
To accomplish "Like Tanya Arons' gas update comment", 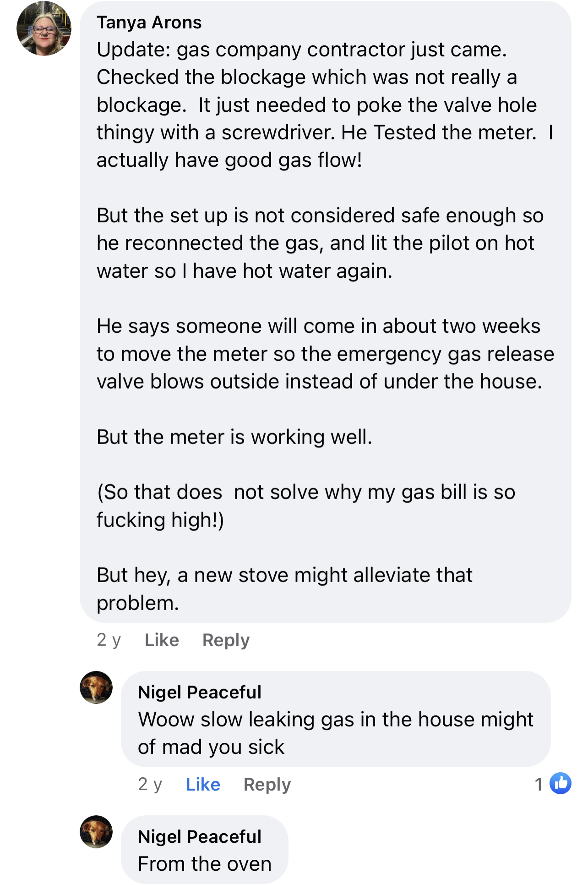I will click(x=162, y=640).
